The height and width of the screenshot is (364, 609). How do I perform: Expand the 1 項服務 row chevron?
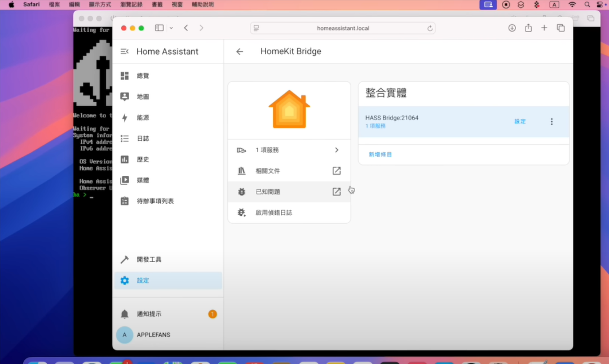point(337,150)
